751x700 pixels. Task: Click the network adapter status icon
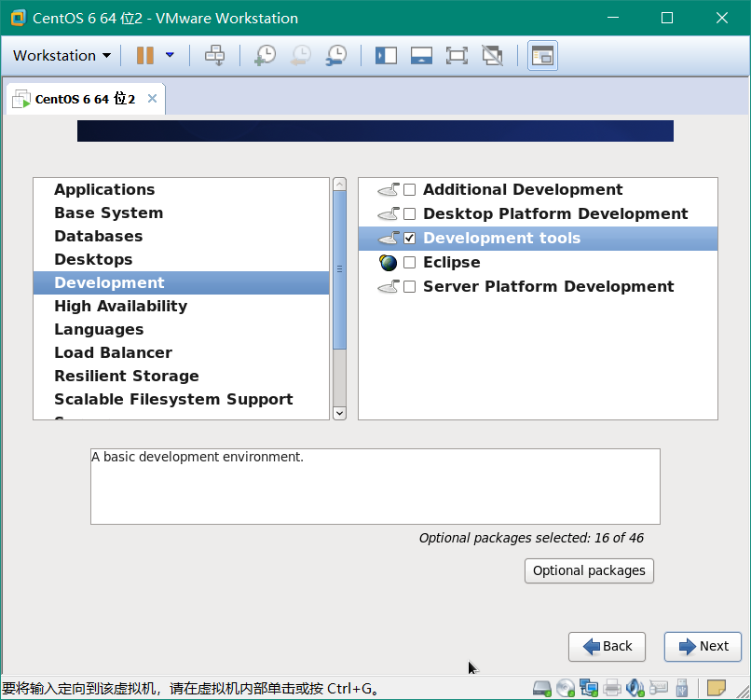589,689
